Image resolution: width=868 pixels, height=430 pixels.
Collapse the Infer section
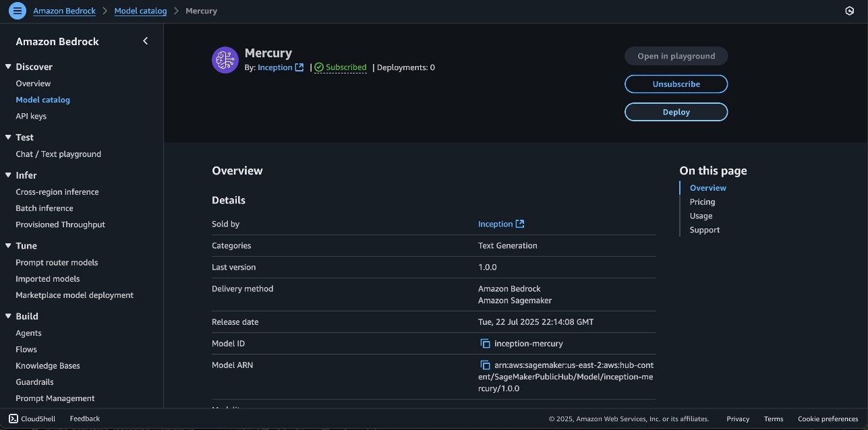pos(8,175)
